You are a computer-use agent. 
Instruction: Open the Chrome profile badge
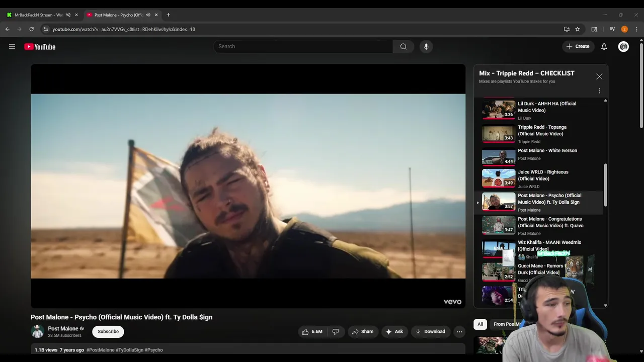click(x=624, y=29)
